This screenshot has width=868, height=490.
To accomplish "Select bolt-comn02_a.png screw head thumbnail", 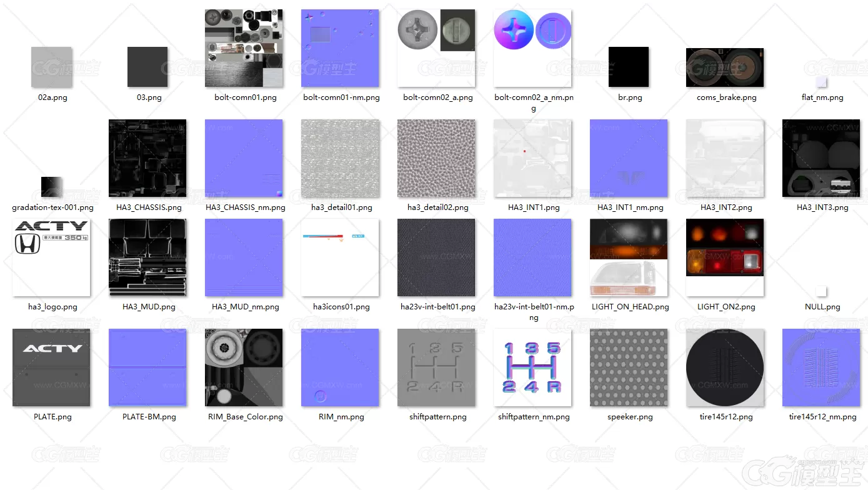I will click(436, 48).
